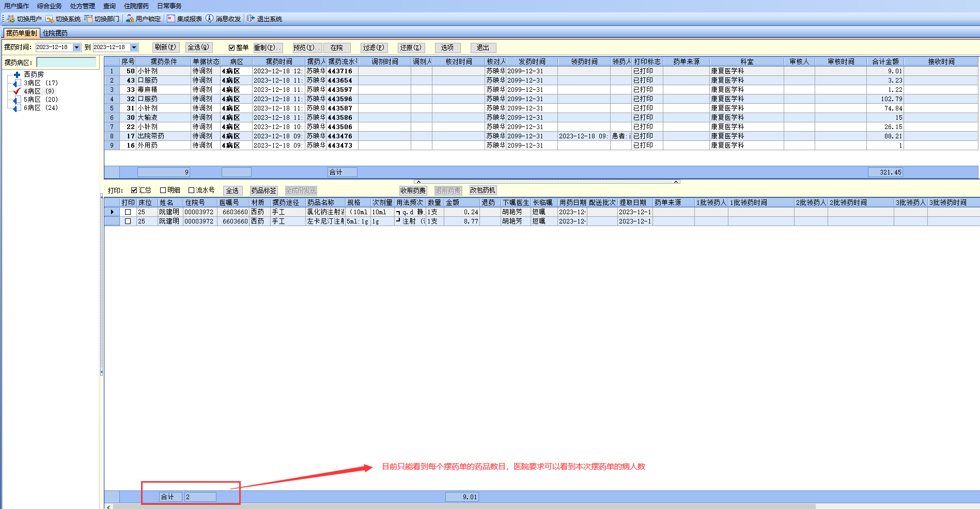Viewport: 980px width, 509px height.
Task: Click the 重制(P) button
Action: pyautogui.click(x=268, y=47)
